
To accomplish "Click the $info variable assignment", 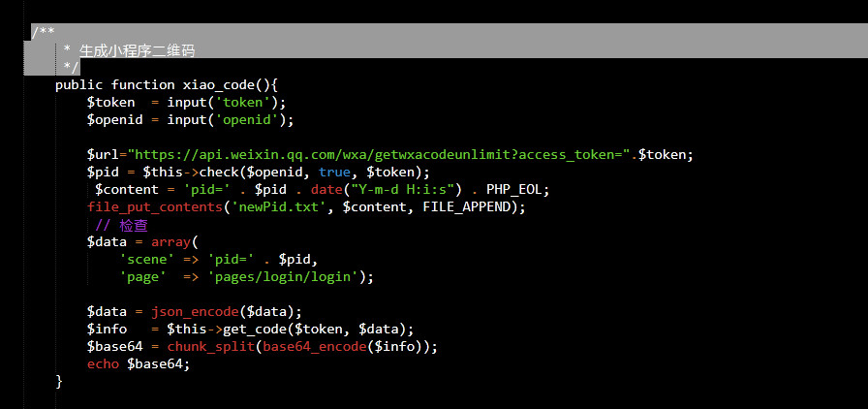I will (x=107, y=330).
